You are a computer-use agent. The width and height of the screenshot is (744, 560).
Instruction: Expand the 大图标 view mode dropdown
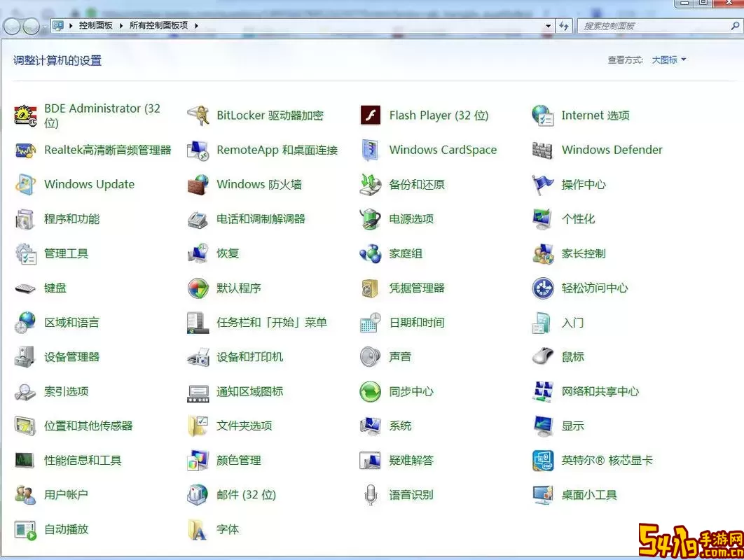click(668, 59)
